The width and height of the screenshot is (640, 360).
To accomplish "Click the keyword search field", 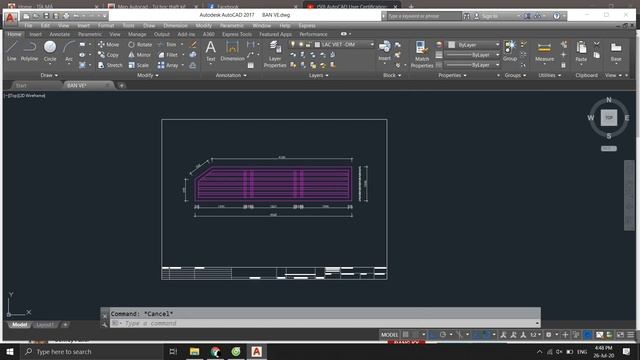I will 424,16.
